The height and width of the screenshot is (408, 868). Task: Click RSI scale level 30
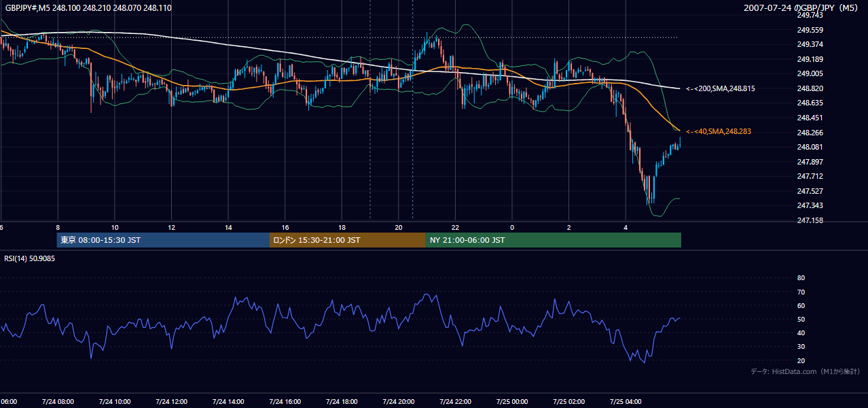click(801, 346)
